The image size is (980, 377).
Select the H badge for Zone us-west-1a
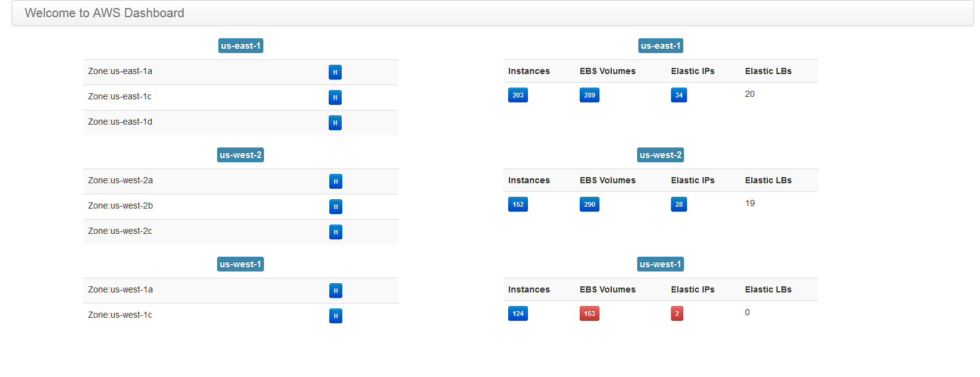click(336, 291)
